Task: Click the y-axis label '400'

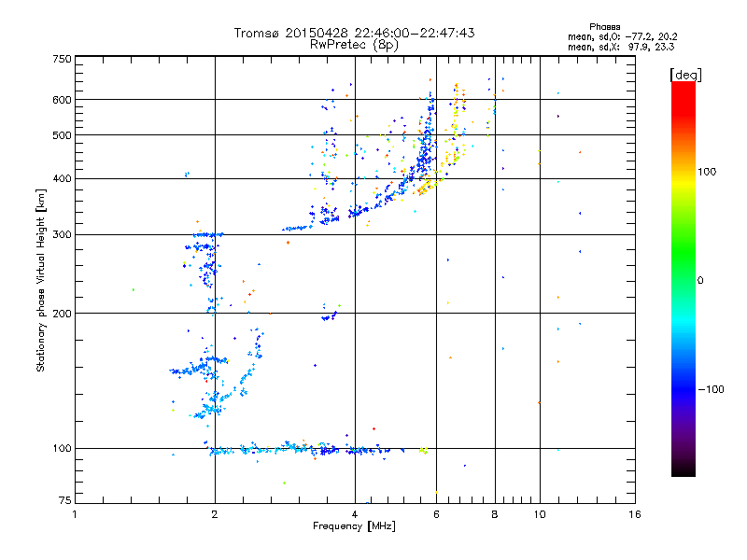Action: 63,178
